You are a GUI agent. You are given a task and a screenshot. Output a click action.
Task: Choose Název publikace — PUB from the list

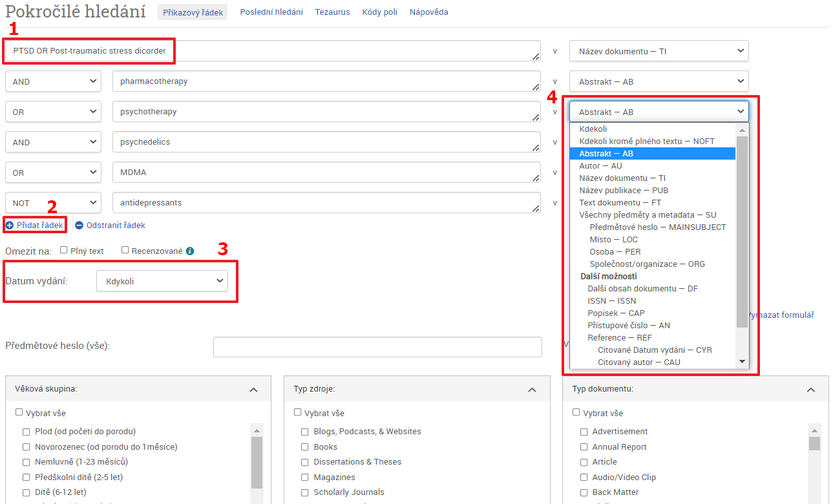click(652, 190)
